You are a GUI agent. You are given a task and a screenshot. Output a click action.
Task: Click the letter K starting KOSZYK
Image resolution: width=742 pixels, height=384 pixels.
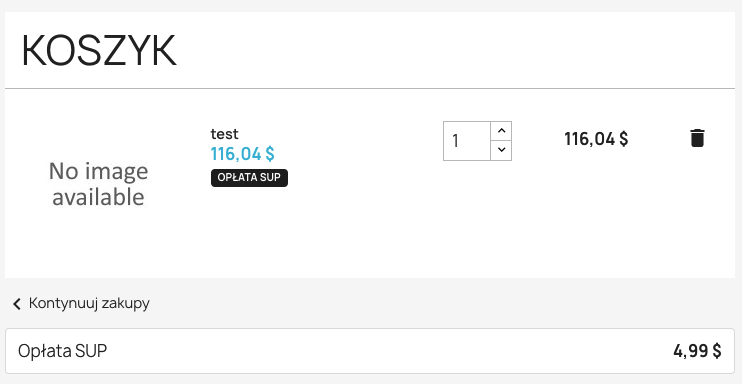point(33,51)
